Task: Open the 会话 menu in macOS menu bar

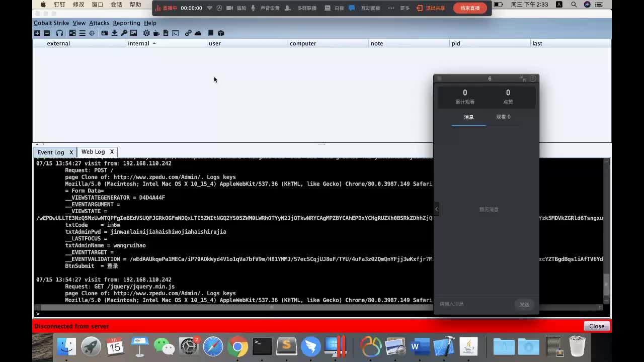Action: pyautogui.click(x=116, y=5)
